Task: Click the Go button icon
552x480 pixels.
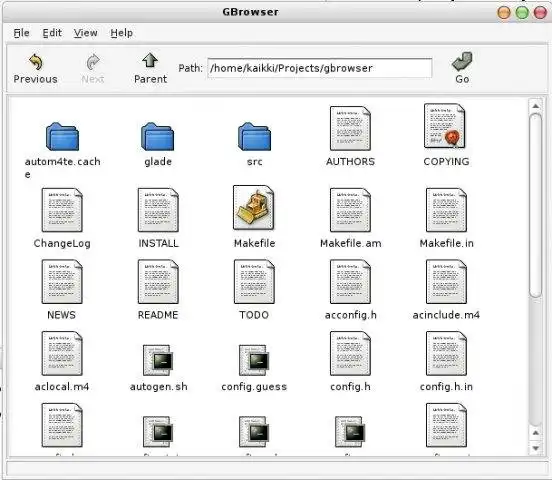Action: (x=462, y=62)
